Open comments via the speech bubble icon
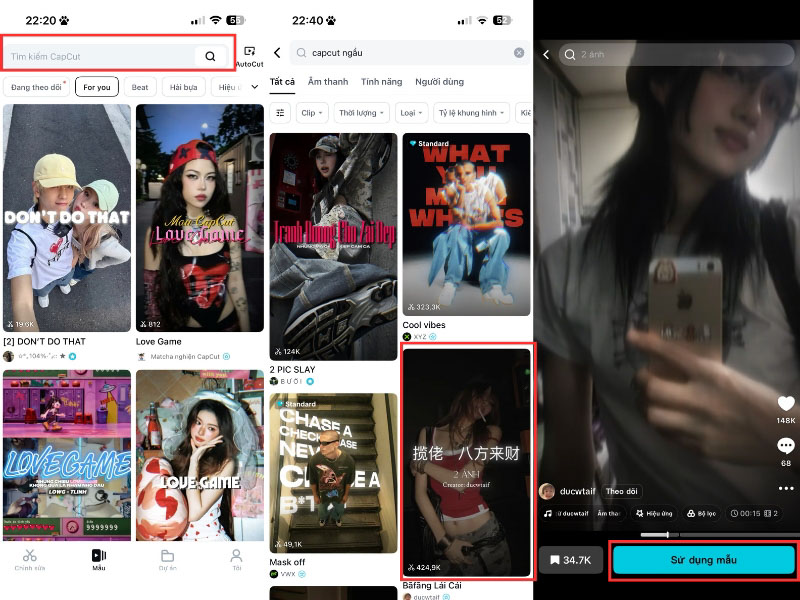800x600 pixels. 786,446
